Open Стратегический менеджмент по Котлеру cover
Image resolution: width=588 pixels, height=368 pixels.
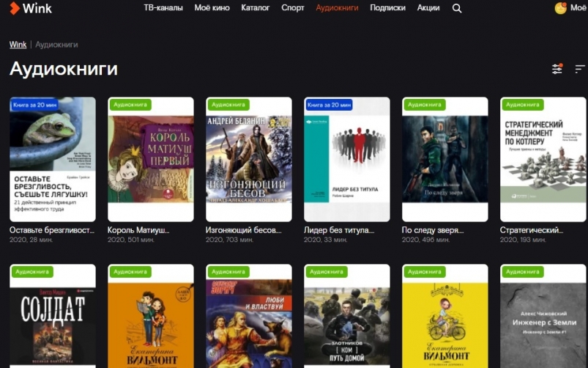coord(543,159)
